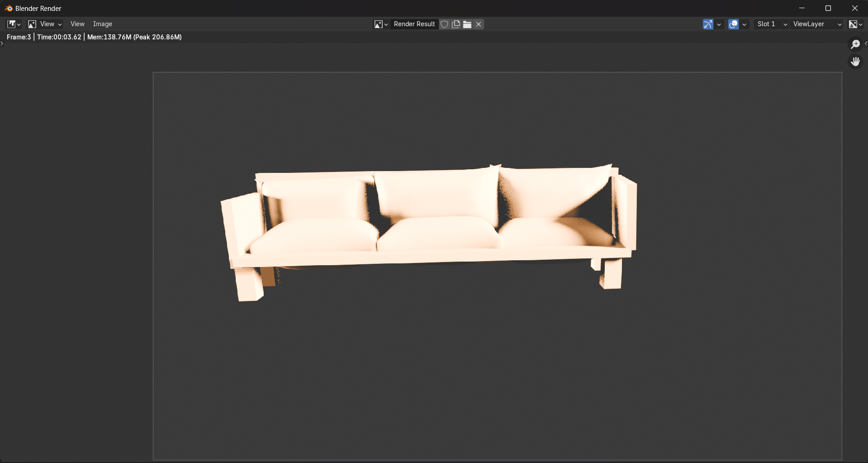Click the open image folder icon
Image resolution: width=868 pixels, height=463 pixels.
click(467, 24)
